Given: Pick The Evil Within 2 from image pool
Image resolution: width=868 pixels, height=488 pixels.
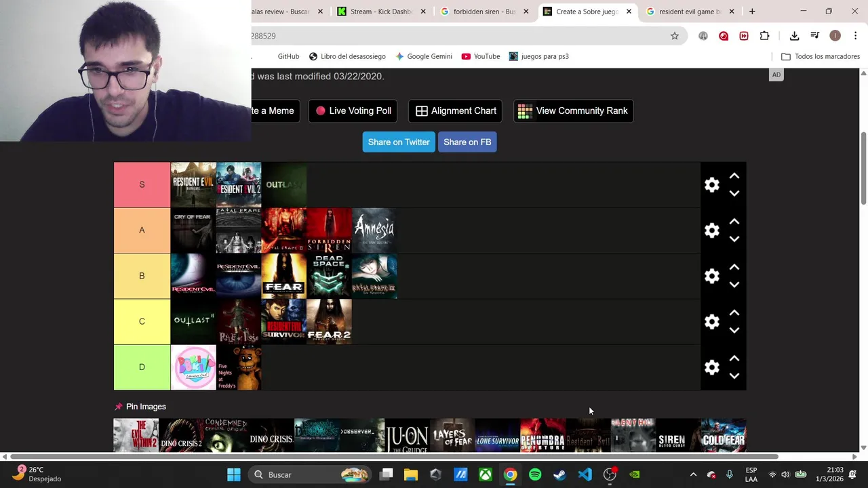Looking at the screenshot, I should tap(136, 435).
